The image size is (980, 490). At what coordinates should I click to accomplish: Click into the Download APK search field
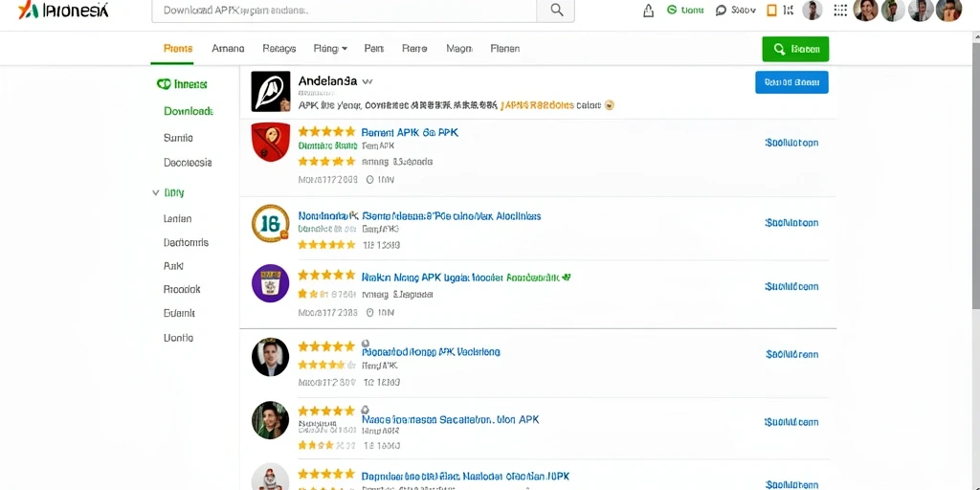[x=344, y=11]
